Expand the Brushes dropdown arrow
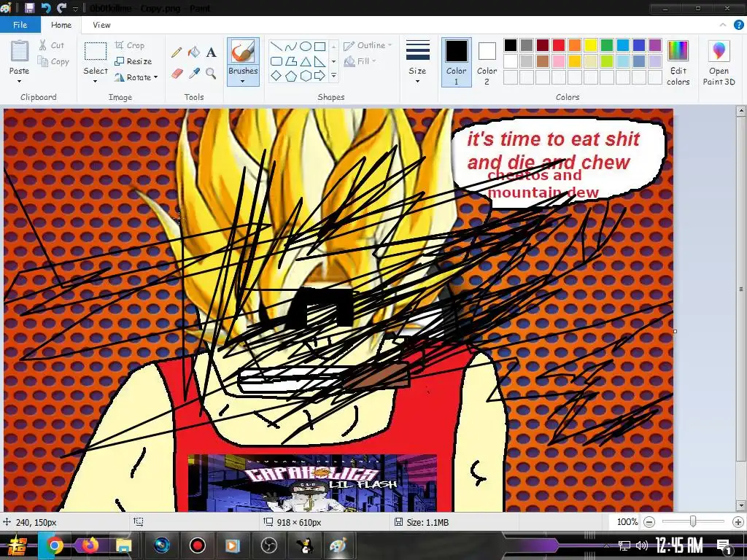Viewport: 747px width, 560px height. (x=243, y=82)
